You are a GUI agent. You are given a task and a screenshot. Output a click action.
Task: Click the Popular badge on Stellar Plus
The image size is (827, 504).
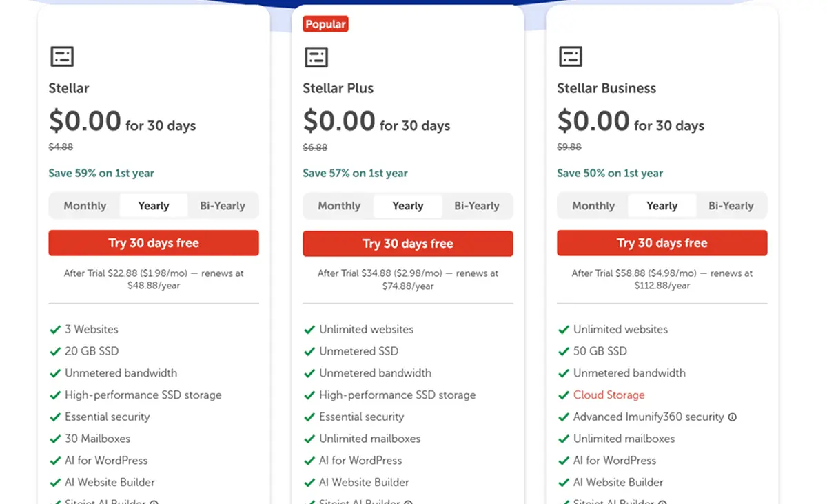325,23
